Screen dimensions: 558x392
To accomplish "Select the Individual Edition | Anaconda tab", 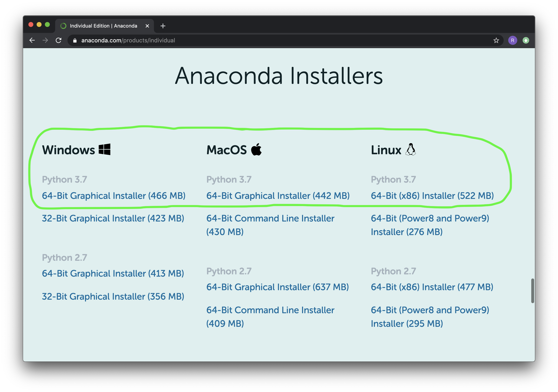I will coord(105,26).
